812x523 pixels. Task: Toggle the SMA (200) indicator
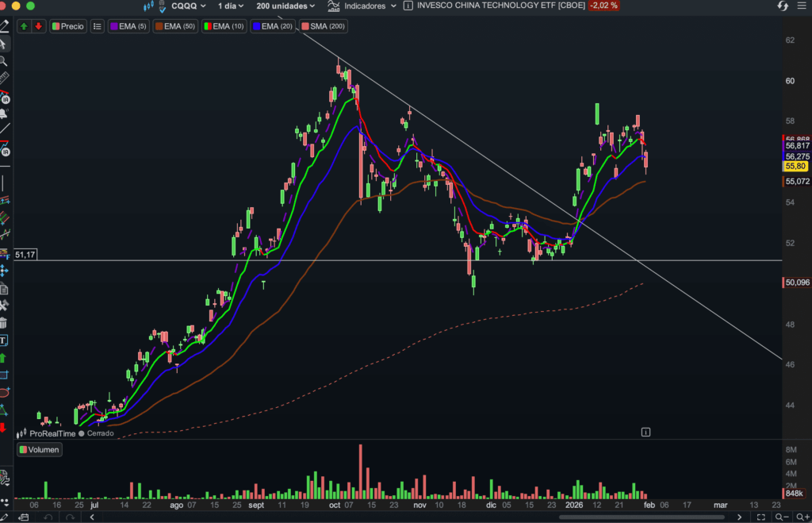[x=323, y=26]
